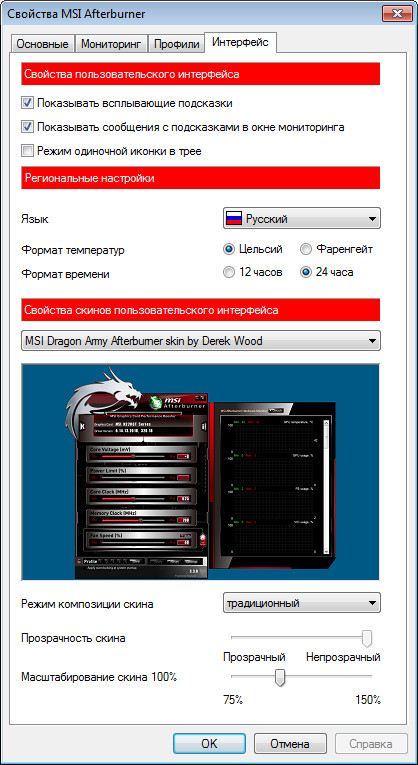The width and height of the screenshot is (418, 765).
Task: Select the Интерфейс tab
Action: (x=240, y=42)
